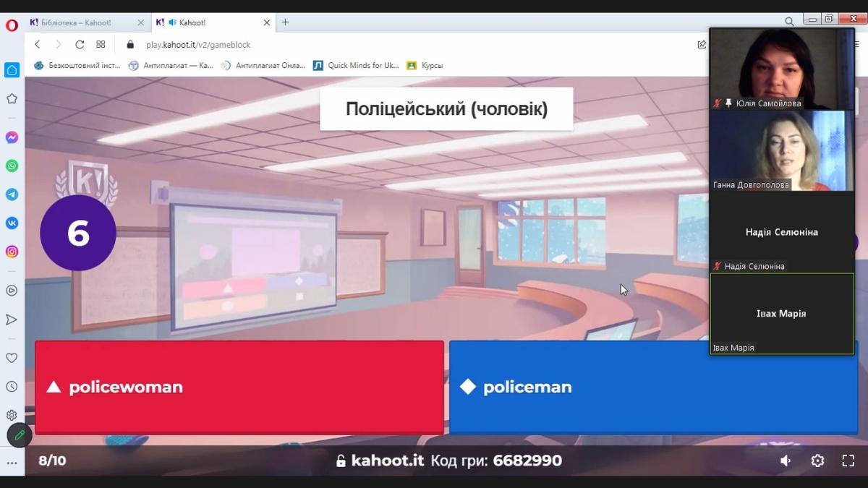Select Ганна Довгополова video thumbnail

(x=781, y=150)
